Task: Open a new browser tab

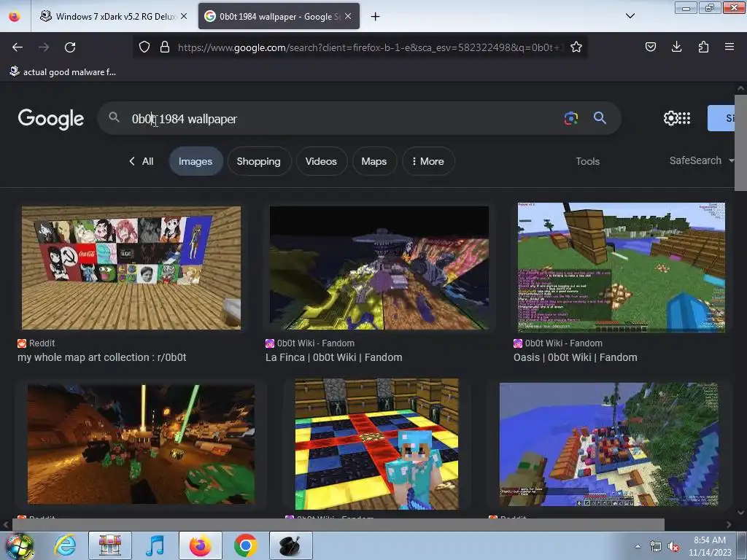Action: tap(376, 17)
